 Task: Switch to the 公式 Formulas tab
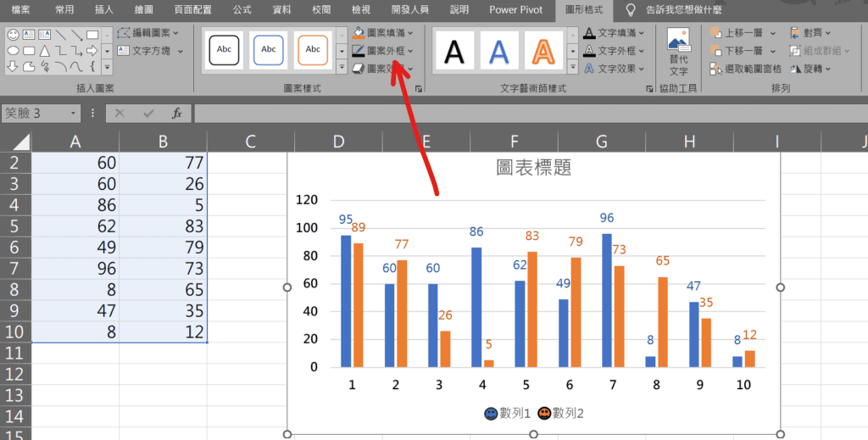tap(242, 10)
